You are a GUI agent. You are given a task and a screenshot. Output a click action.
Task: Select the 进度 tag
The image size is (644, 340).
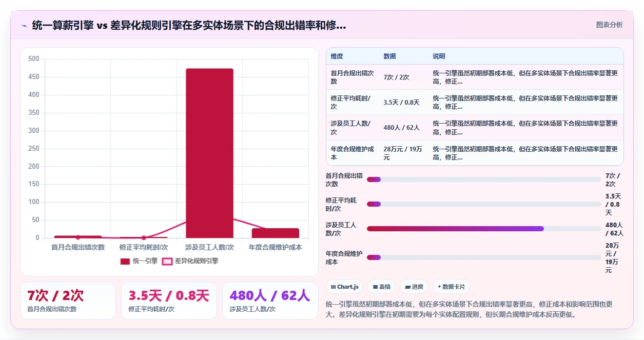pyautogui.click(x=414, y=287)
